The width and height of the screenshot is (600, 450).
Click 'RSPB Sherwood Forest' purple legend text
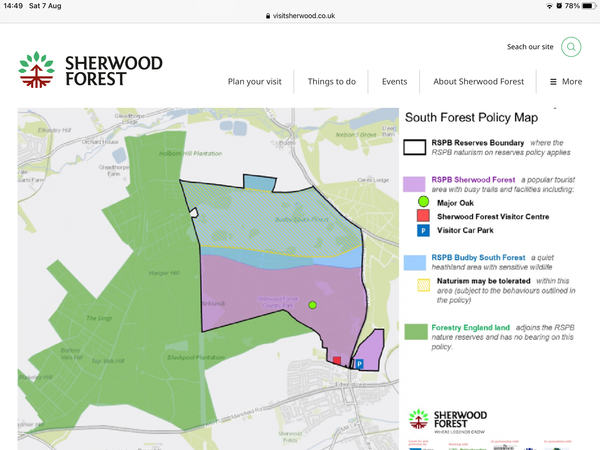coord(473,179)
